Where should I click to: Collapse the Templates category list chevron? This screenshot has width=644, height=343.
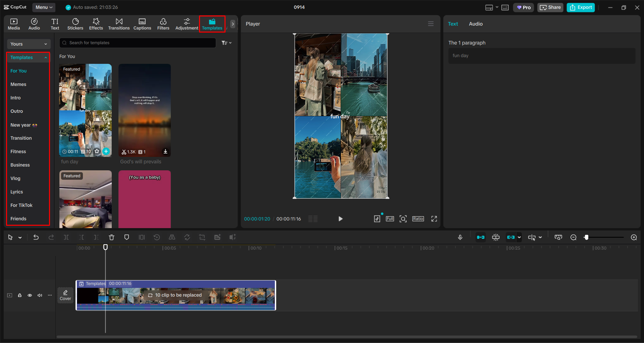pos(46,57)
